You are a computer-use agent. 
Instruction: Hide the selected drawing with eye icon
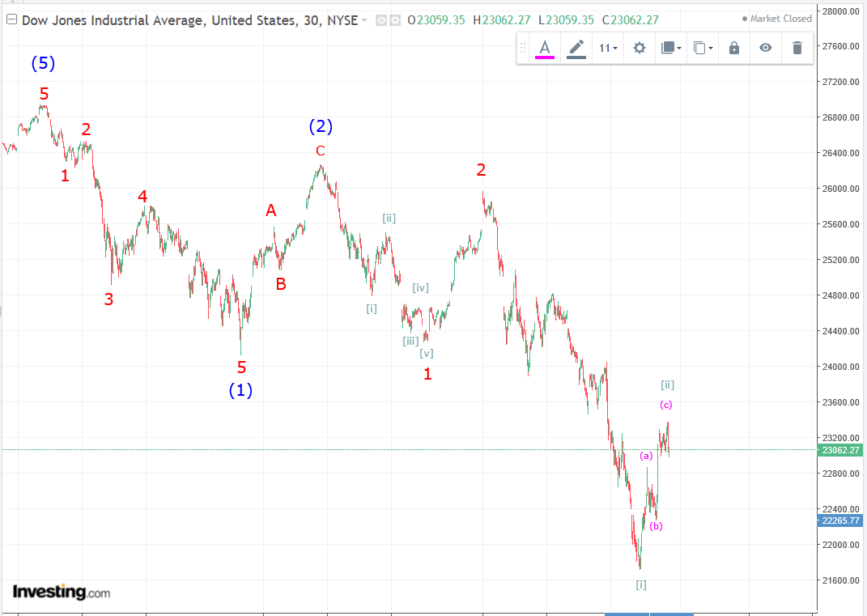point(765,48)
